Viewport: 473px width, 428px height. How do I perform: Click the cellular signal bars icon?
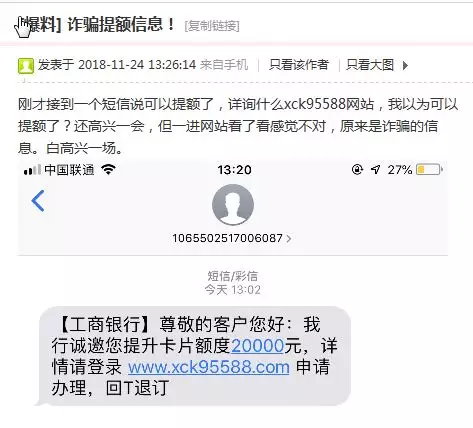click(x=32, y=170)
